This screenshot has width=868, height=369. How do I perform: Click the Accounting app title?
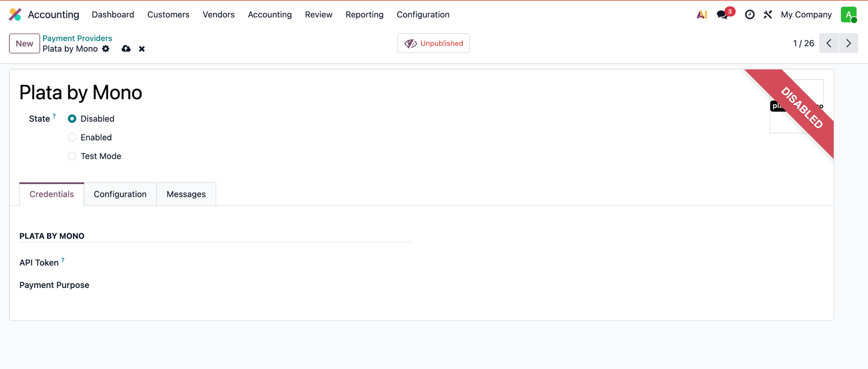tap(53, 14)
